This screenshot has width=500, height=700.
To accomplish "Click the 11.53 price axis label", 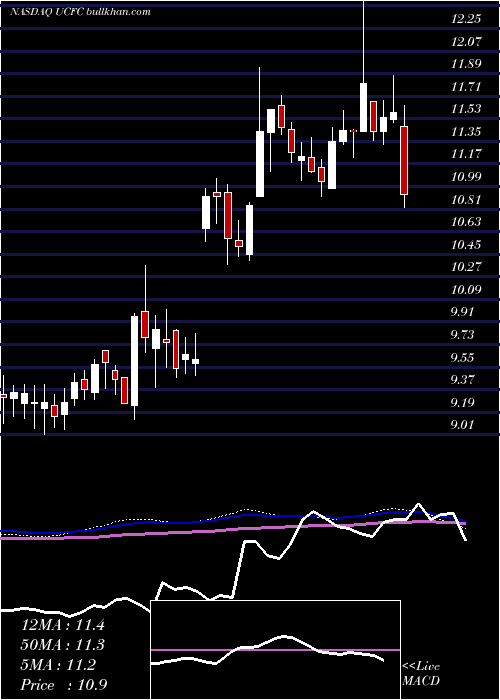I will 466,108.
